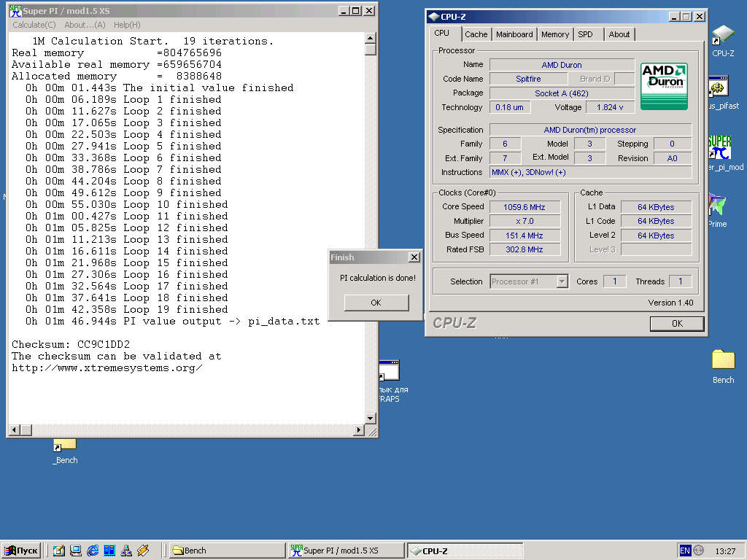Viewport: 747px width, 560px height.
Task: Click the Bus Speed value 151.4 MHz
Action: [x=524, y=236]
